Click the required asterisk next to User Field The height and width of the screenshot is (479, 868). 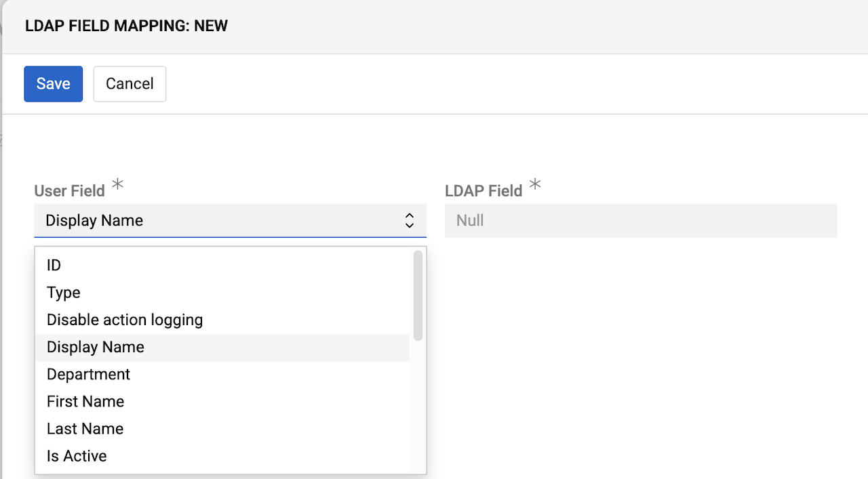tap(117, 184)
